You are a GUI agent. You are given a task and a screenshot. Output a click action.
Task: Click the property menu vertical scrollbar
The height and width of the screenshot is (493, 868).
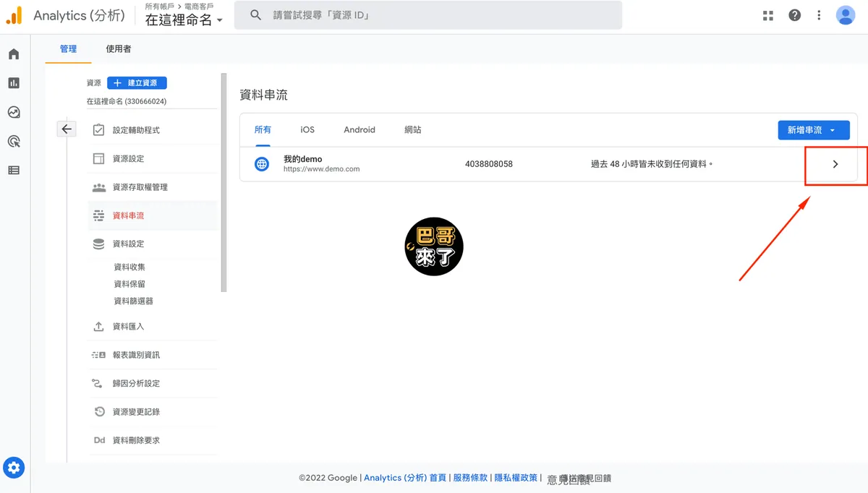coord(224,183)
